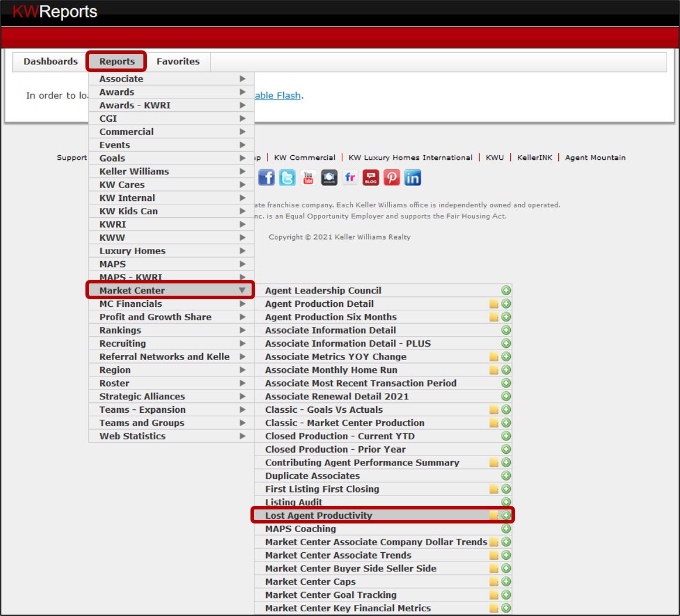The height and width of the screenshot is (616, 680).
Task: Click green plus for Associate Most Recent Transaction Period
Action: (506, 383)
